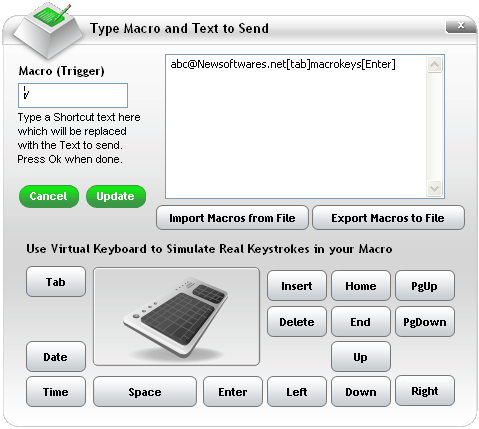Open Import Macros from File
The width and height of the screenshot is (479, 429).
click(x=232, y=218)
